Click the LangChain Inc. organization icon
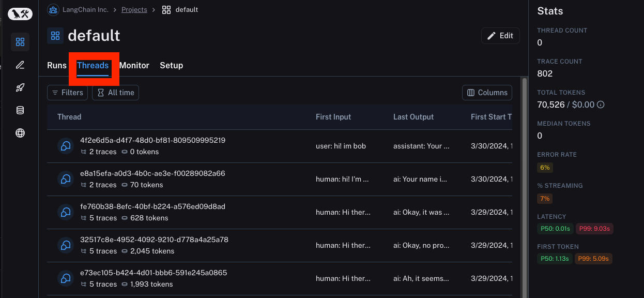Image resolution: width=644 pixels, height=298 pixels. click(53, 9)
